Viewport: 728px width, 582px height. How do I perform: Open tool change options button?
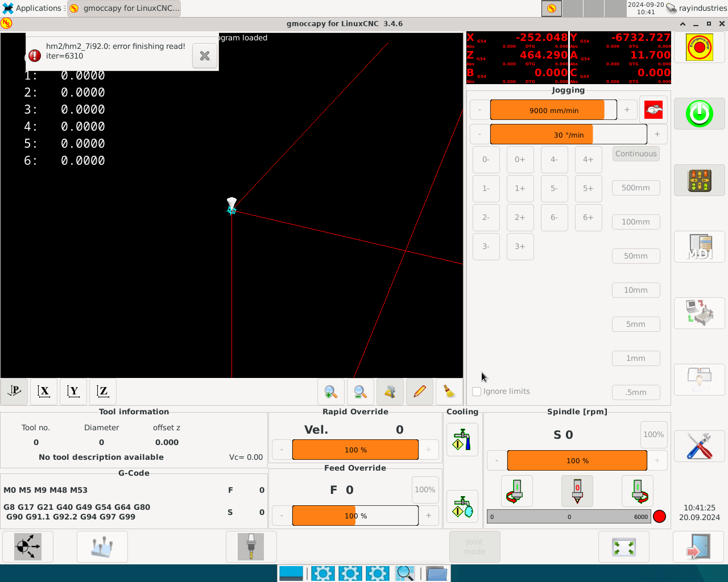[251, 547]
